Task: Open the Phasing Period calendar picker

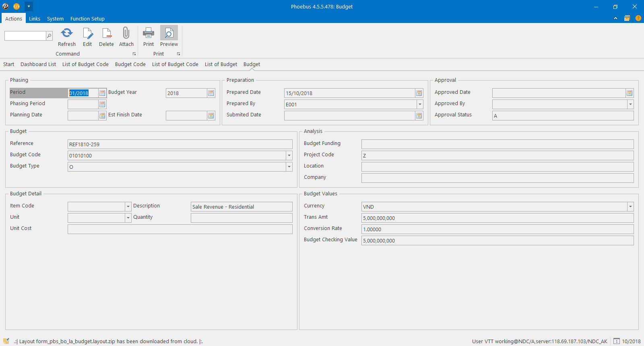Action: pyautogui.click(x=102, y=104)
